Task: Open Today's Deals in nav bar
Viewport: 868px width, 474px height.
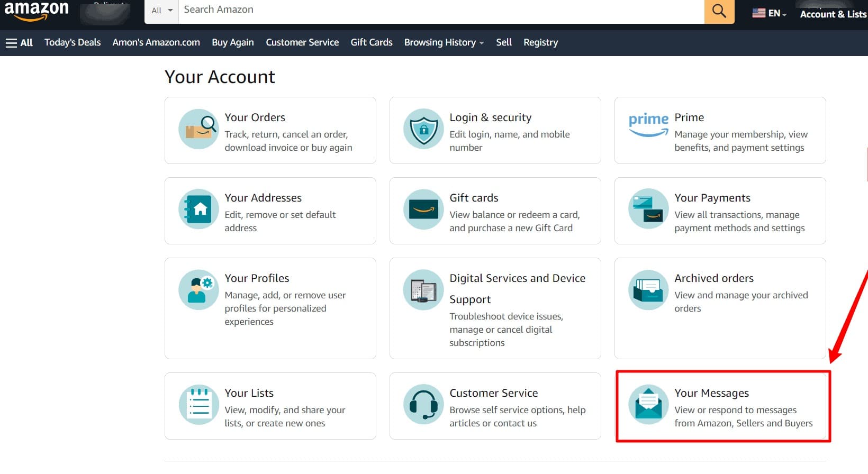Action: pyautogui.click(x=73, y=42)
